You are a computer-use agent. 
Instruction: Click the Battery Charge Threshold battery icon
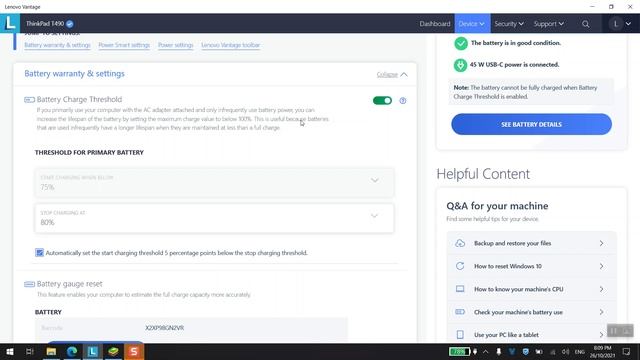pyautogui.click(x=29, y=100)
